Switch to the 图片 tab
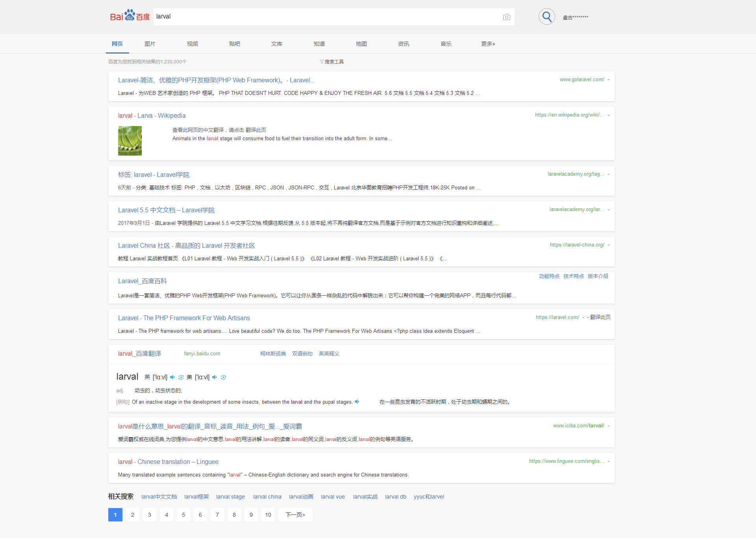 pos(150,44)
